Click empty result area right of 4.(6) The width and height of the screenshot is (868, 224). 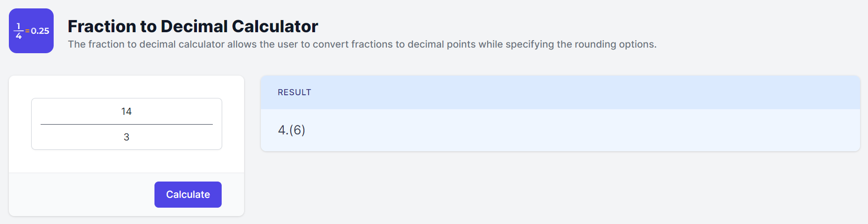[560, 130]
